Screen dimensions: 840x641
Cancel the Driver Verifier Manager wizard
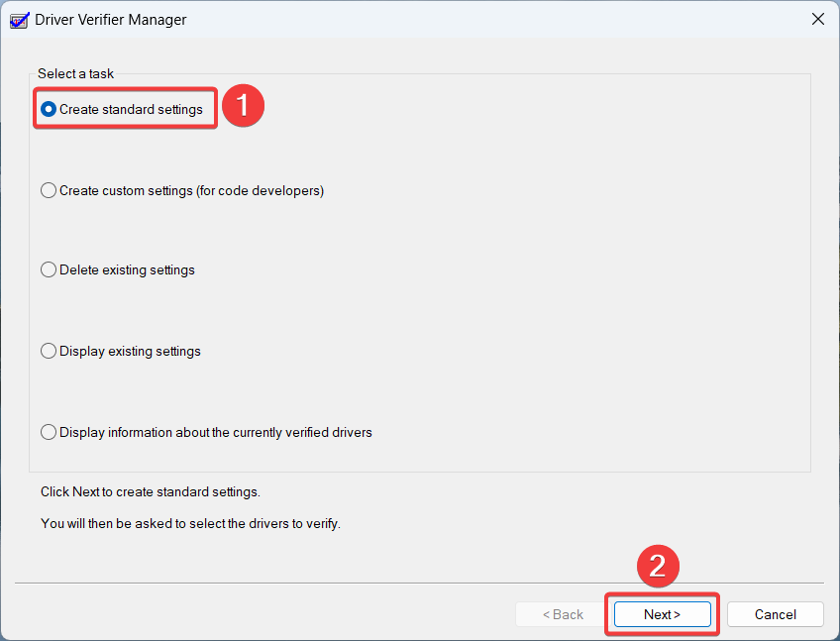(776, 614)
